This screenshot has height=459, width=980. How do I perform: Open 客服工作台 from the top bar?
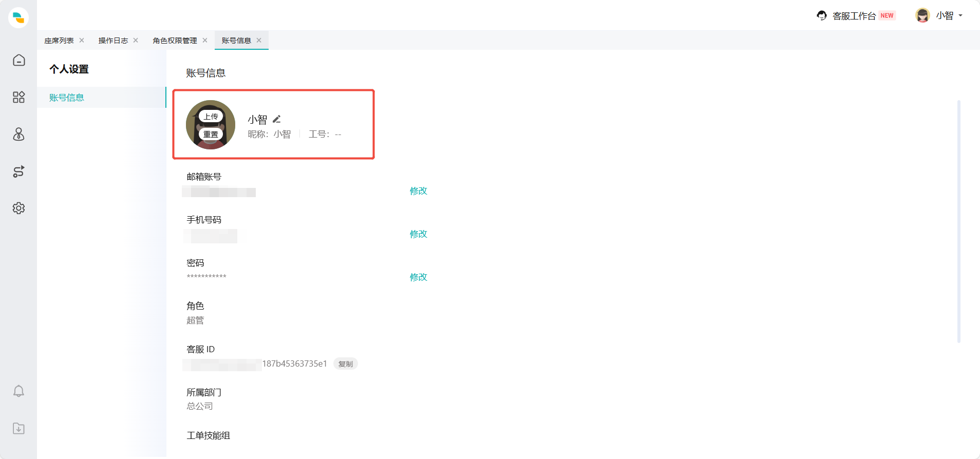coord(854,16)
